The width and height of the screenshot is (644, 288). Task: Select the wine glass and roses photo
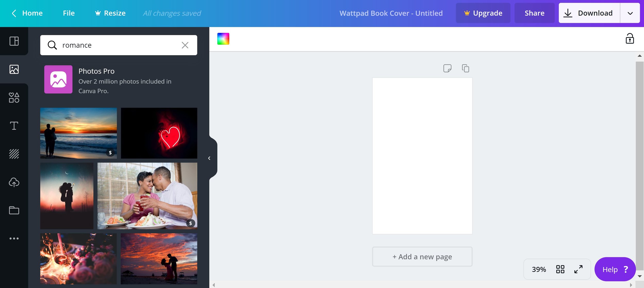78,259
